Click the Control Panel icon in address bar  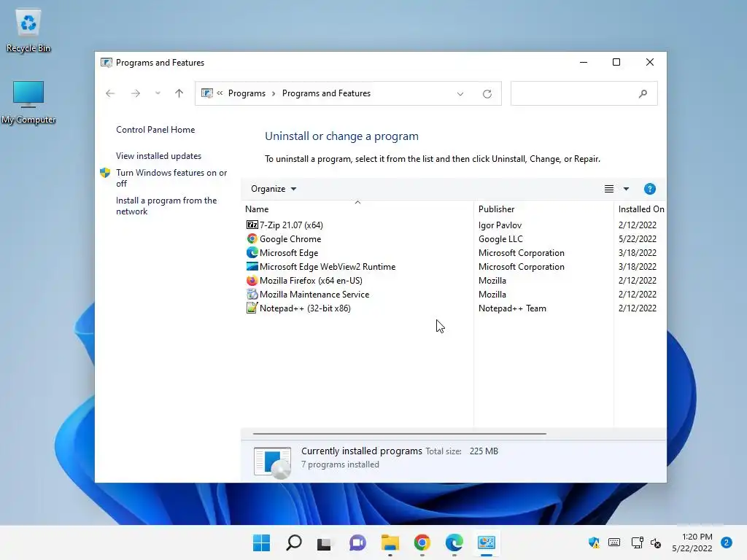[206, 93]
